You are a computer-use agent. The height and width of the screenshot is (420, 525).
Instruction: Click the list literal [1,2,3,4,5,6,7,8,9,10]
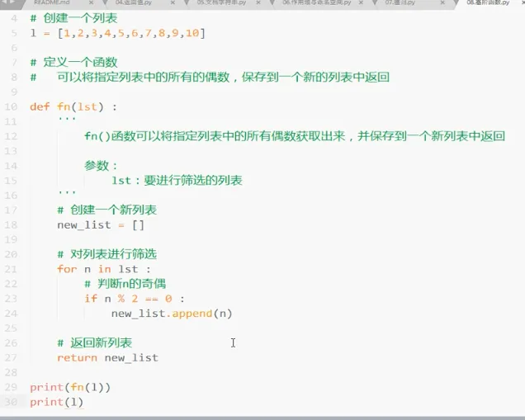(131, 33)
